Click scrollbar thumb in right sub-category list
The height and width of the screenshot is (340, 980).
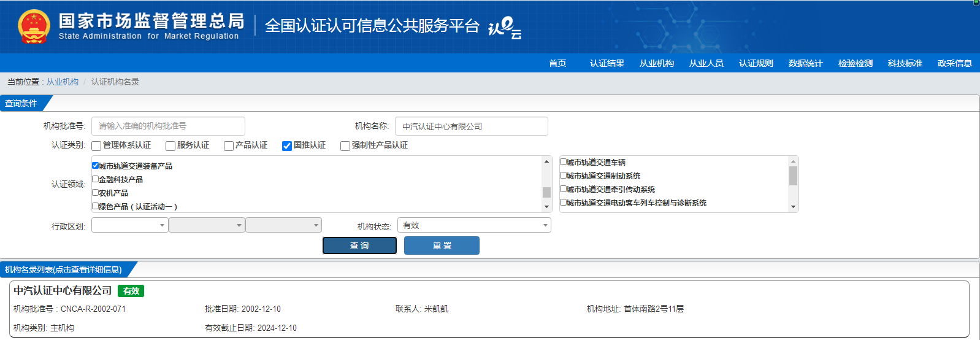coord(793,176)
